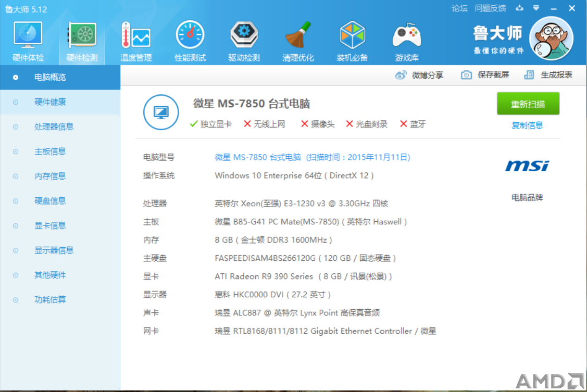The image size is (587, 392).
Task: Open 论坛 forum link
Action: 459,8
